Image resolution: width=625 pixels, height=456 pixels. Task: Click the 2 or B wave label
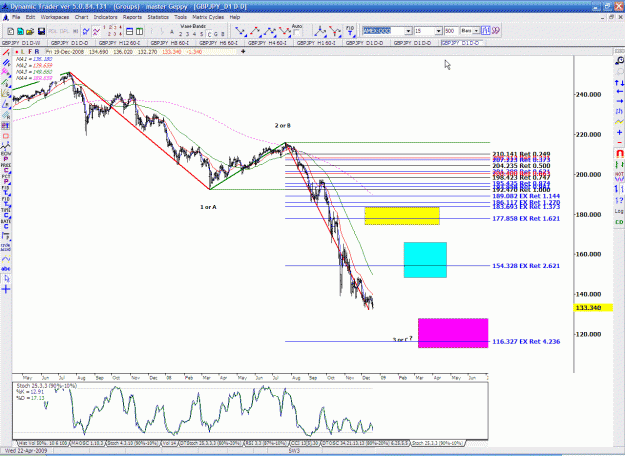pos(283,125)
